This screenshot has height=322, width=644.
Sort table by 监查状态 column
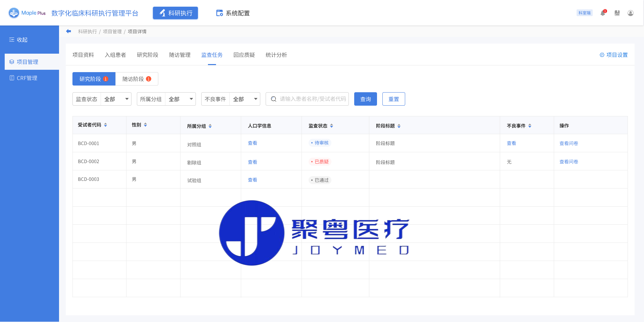(331, 126)
